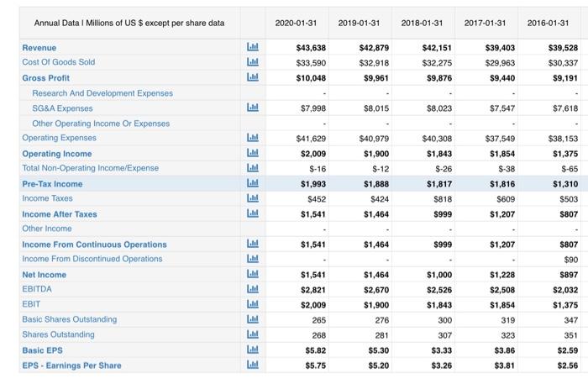Open the Net Income link

[x=45, y=275]
